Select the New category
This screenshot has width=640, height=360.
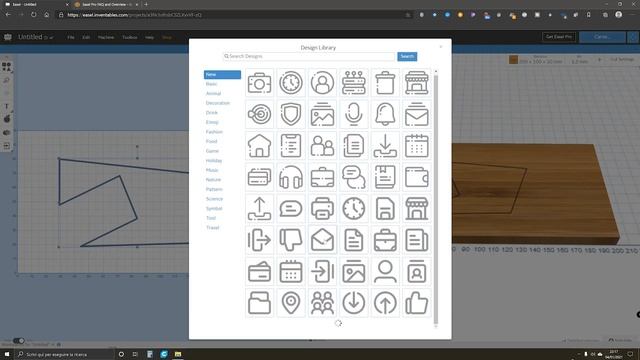click(222, 74)
